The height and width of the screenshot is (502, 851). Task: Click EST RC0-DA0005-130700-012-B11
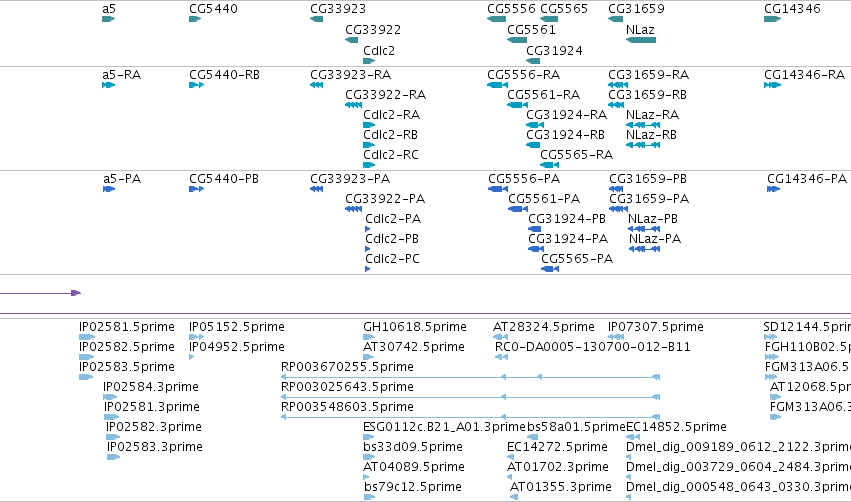(593, 347)
